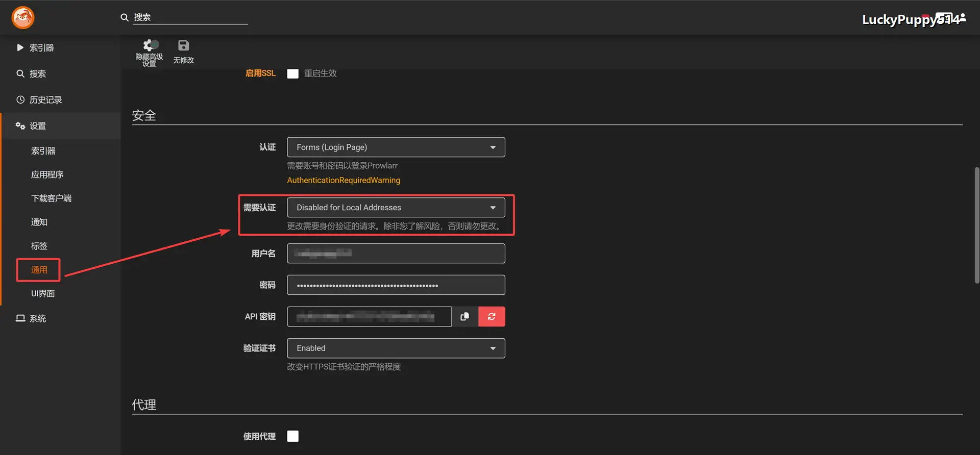
Task: Select 标签 settings submenu
Action: tap(39, 246)
